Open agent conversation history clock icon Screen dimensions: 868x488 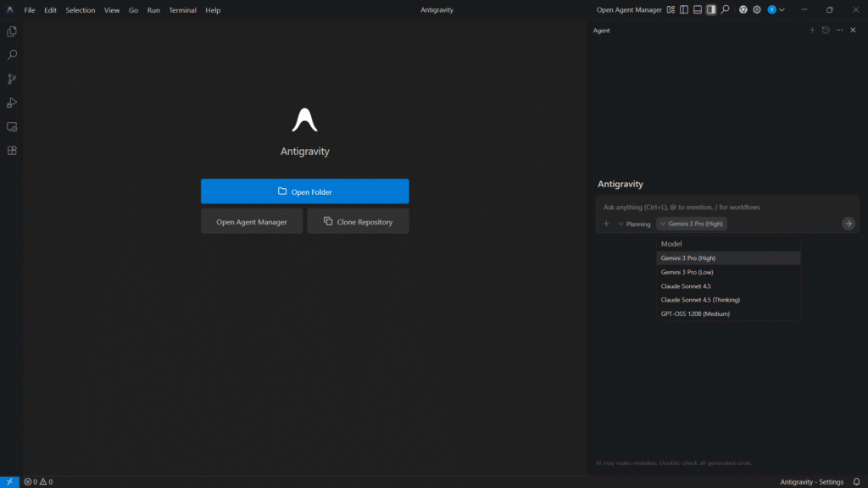coord(826,30)
